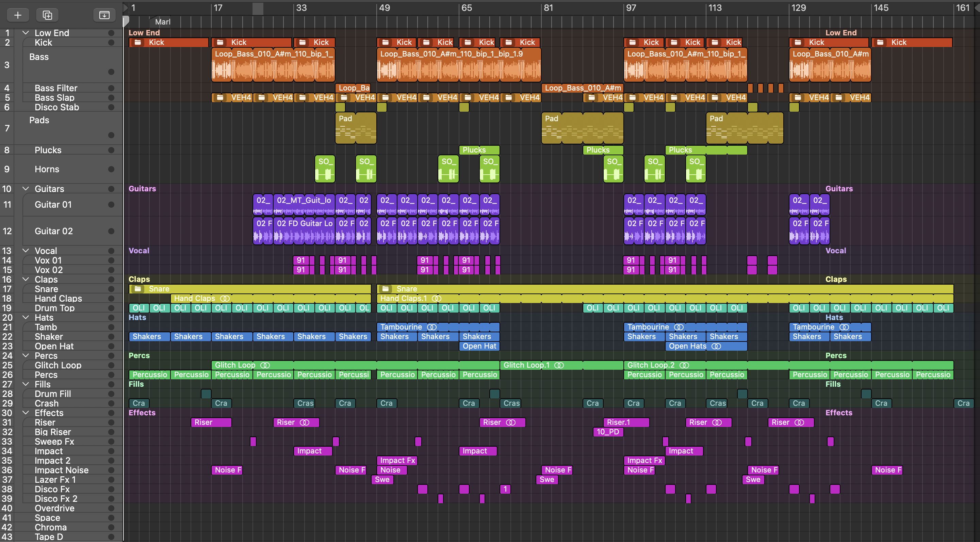
Task: Toggle the Riser track status dot
Action: click(x=111, y=423)
